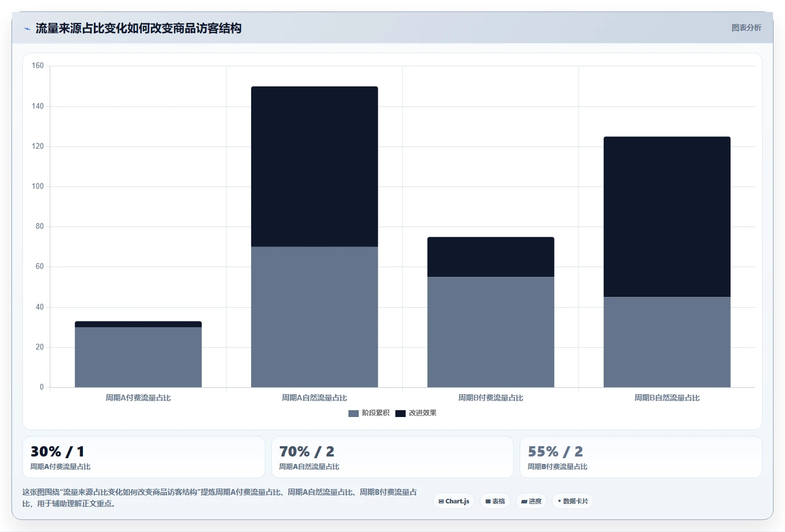This screenshot has height=532, width=785.
Task: Click the icon inside the 进度 tag
Action: click(524, 502)
